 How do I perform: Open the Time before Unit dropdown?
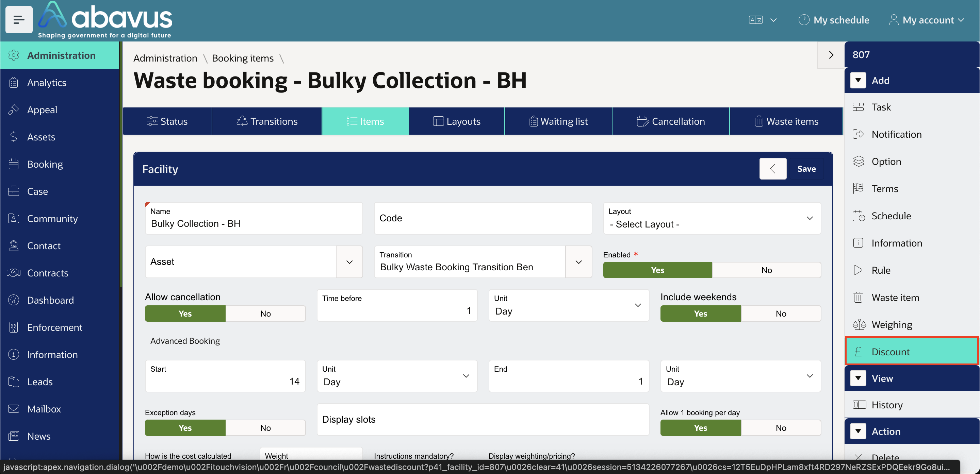coord(569,305)
